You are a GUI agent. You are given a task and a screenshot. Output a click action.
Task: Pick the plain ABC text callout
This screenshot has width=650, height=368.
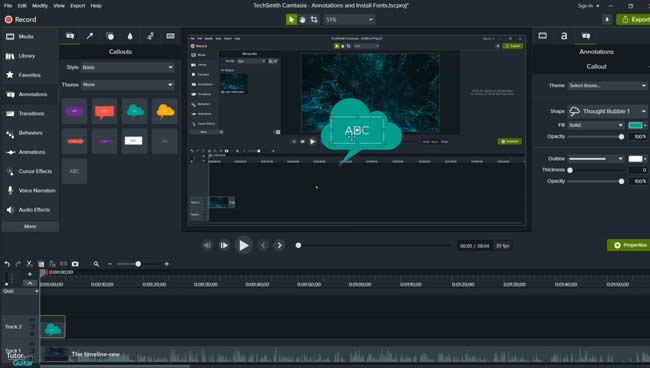pos(75,171)
